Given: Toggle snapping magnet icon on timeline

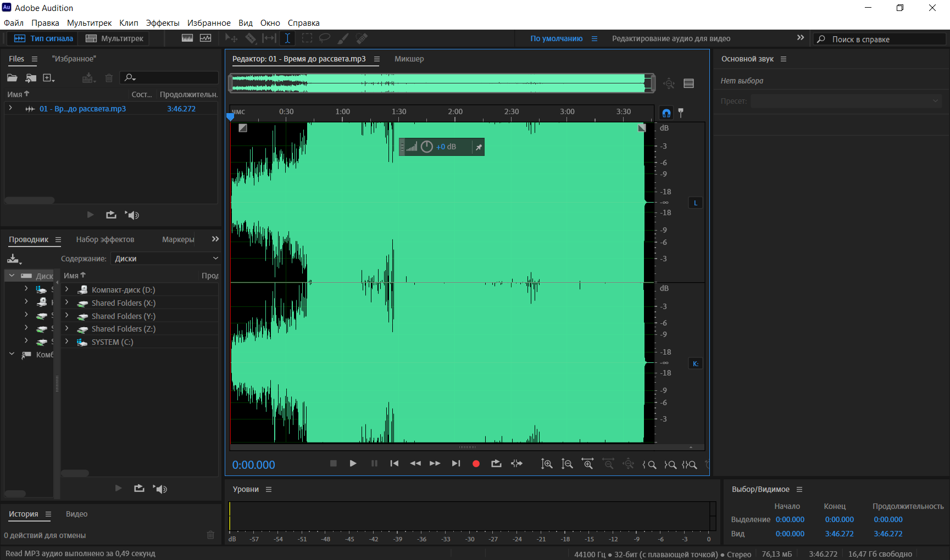Looking at the screenshot, I should coord(666,113).
